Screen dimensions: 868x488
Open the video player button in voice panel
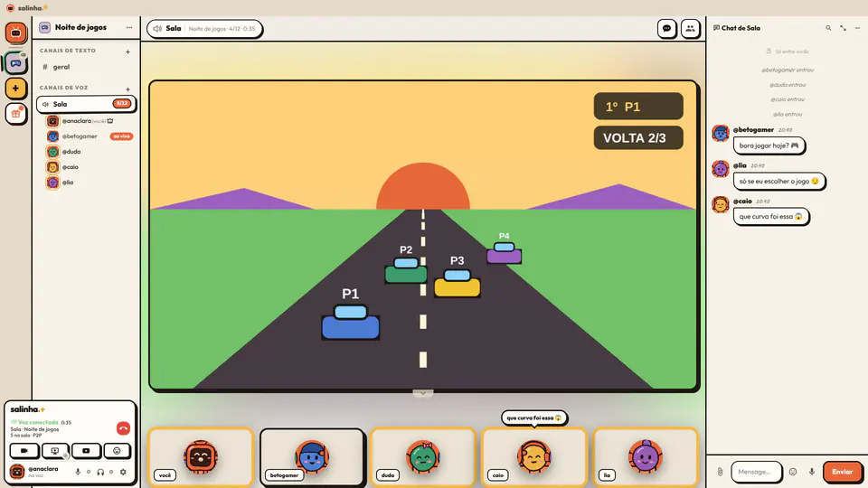pos(86,451)
